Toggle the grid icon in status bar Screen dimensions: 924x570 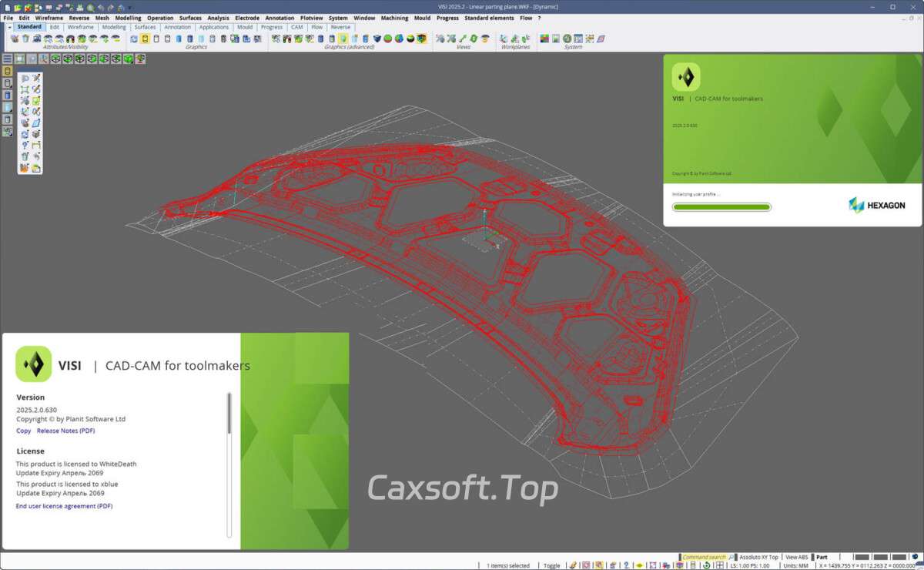click(x=719, y=565)
